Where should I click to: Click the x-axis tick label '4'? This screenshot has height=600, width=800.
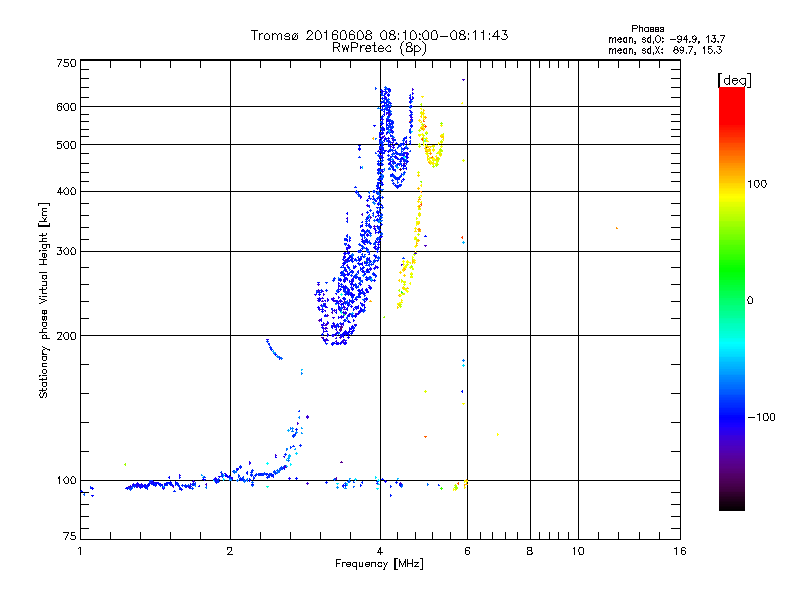pyautogui.click(x=380, y=551)
